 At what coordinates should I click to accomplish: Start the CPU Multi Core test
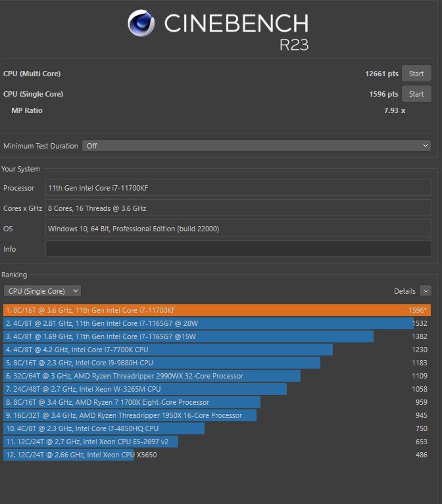pyautogui.click(x=416, y=74)
